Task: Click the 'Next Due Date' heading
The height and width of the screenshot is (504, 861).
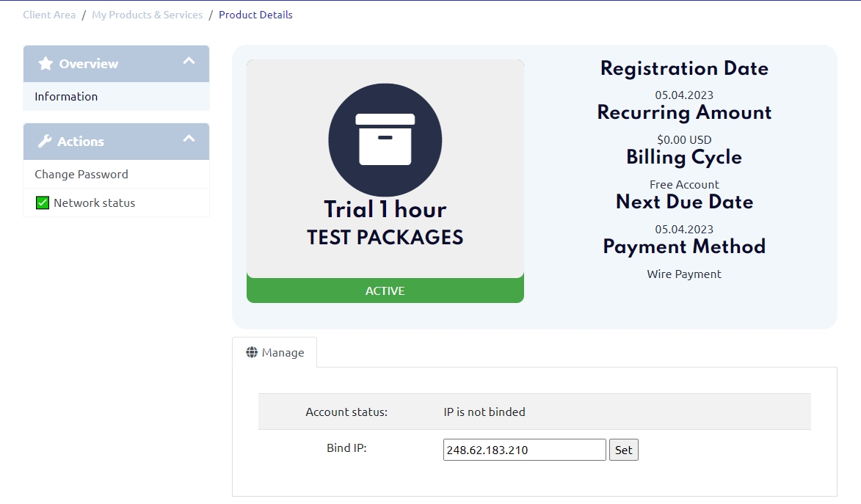Action: tap(684, 202)
